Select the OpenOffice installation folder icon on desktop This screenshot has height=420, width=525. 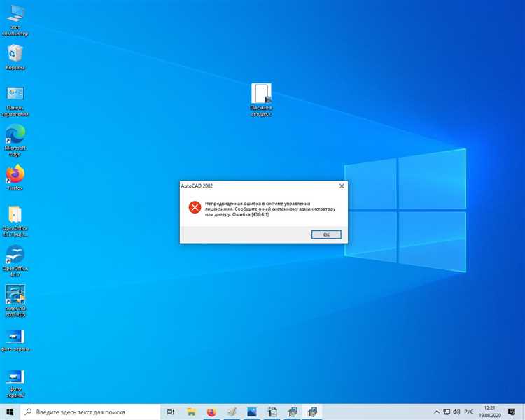[15, 221]
